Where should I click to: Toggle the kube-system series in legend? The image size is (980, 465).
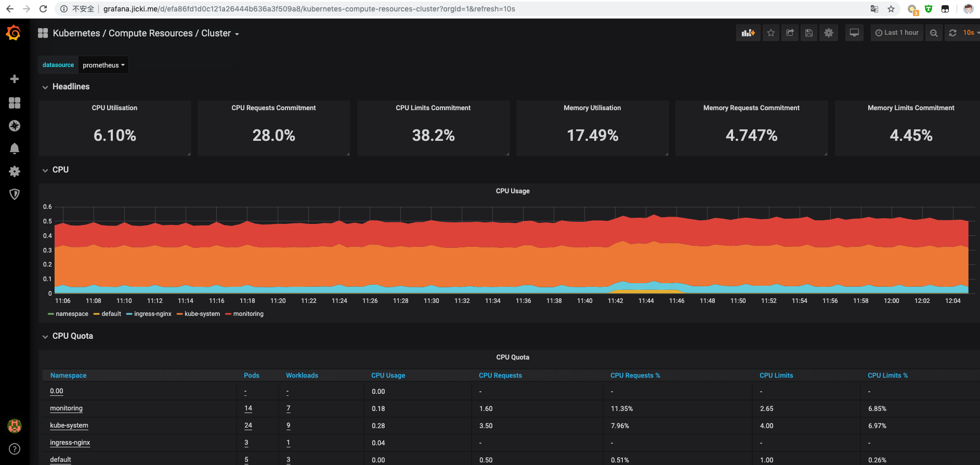(202, 314)
